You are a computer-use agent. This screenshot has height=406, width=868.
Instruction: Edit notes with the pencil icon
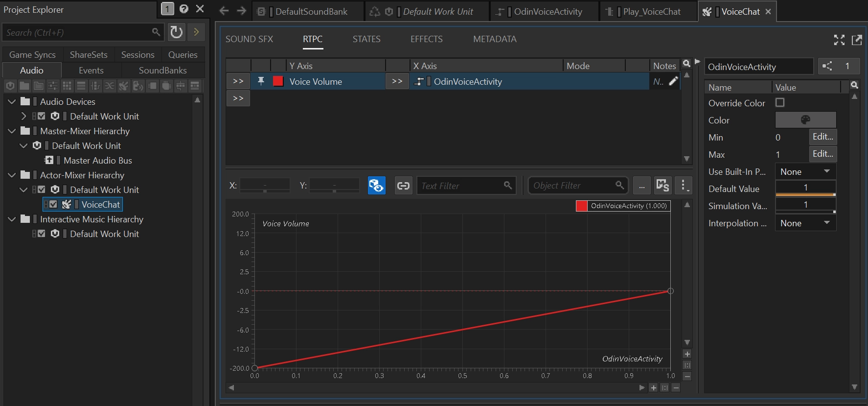tap(673, 81)
